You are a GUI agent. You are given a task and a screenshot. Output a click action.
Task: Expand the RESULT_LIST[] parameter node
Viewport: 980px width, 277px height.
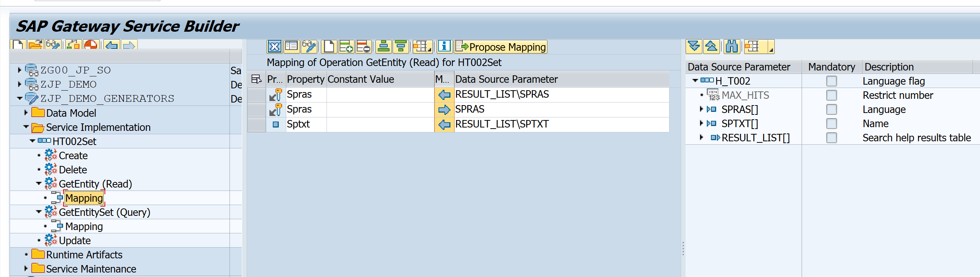coord(701,137)
